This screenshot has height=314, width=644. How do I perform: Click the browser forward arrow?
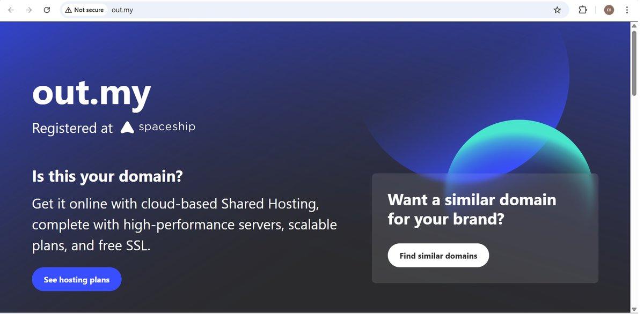coord(29,10)
